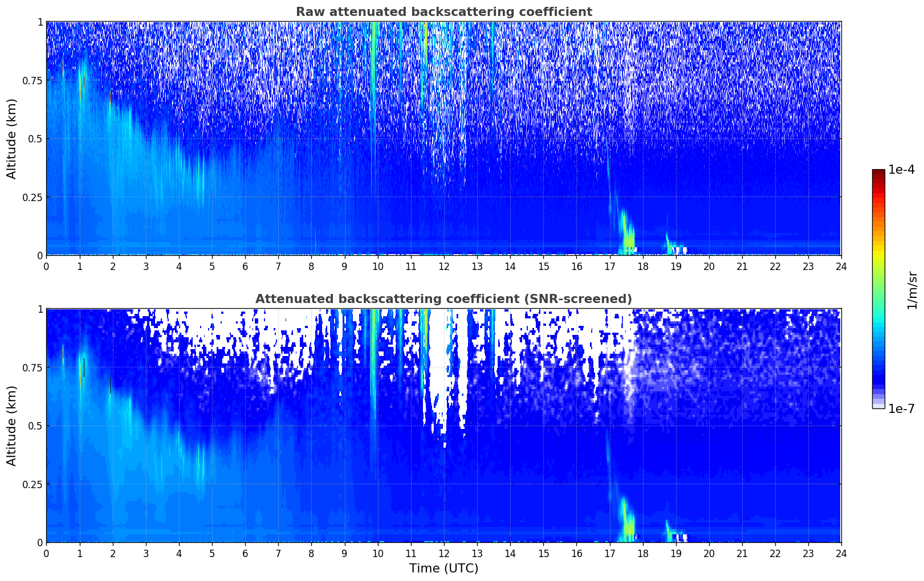Click the '10' time tick on the top plot

[377, 267]
